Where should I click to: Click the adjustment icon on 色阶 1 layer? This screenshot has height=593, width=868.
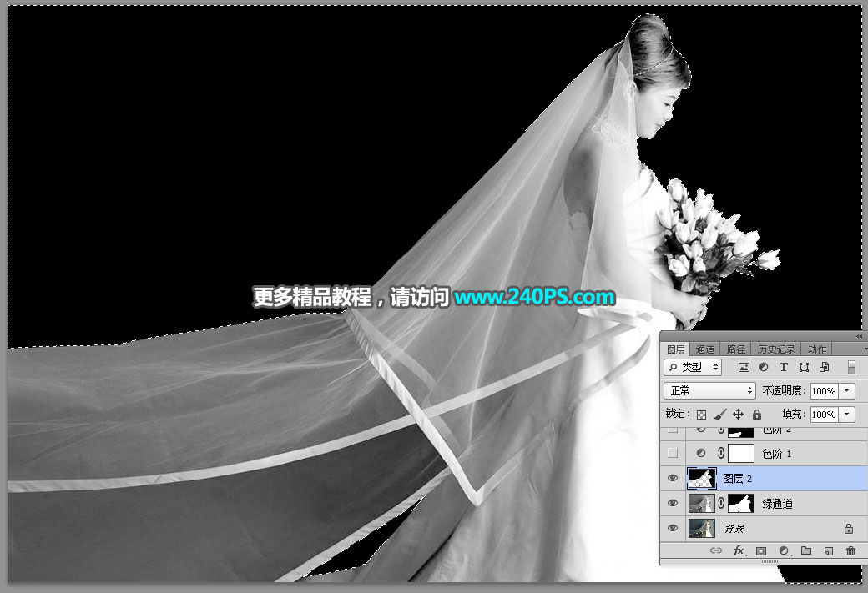(x=701, y=453)
